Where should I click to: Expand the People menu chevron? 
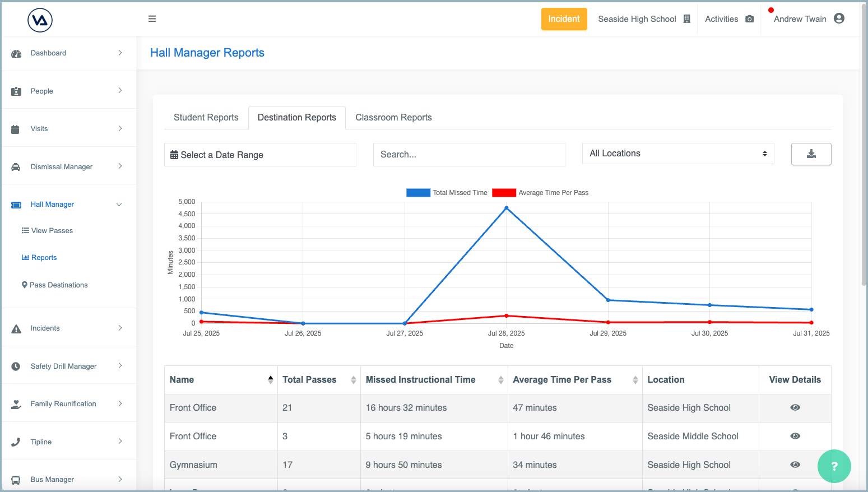120,90
